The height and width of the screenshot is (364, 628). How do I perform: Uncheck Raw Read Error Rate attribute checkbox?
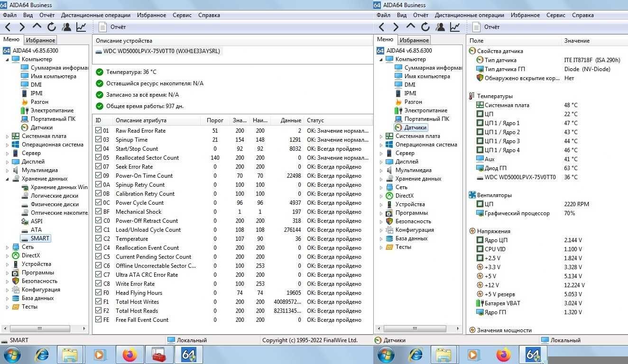(x=98, y=131)
